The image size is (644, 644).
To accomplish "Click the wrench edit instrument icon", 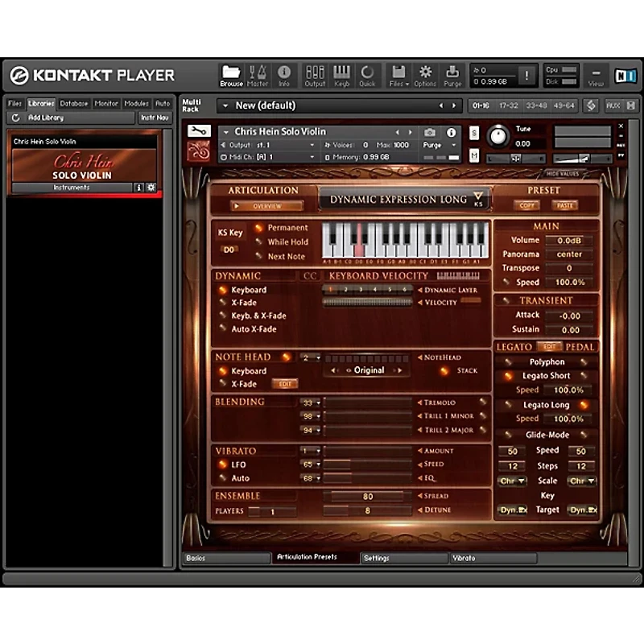I will coord(199,131).
